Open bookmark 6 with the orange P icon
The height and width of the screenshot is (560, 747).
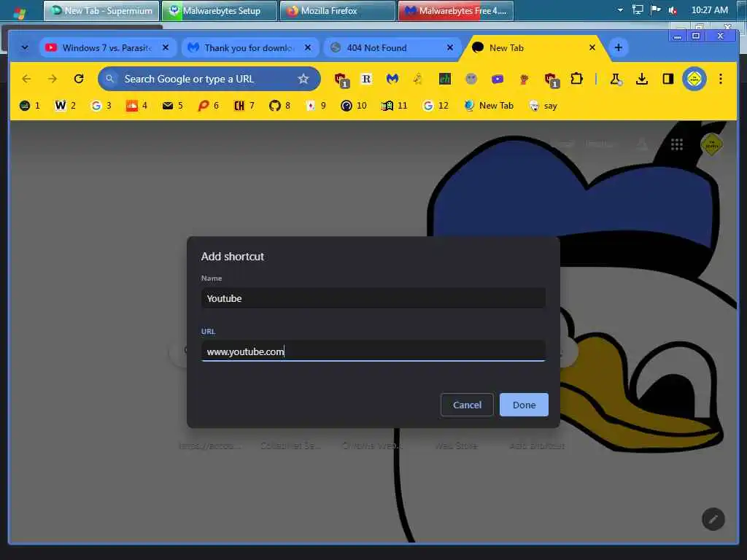point(208,106)
